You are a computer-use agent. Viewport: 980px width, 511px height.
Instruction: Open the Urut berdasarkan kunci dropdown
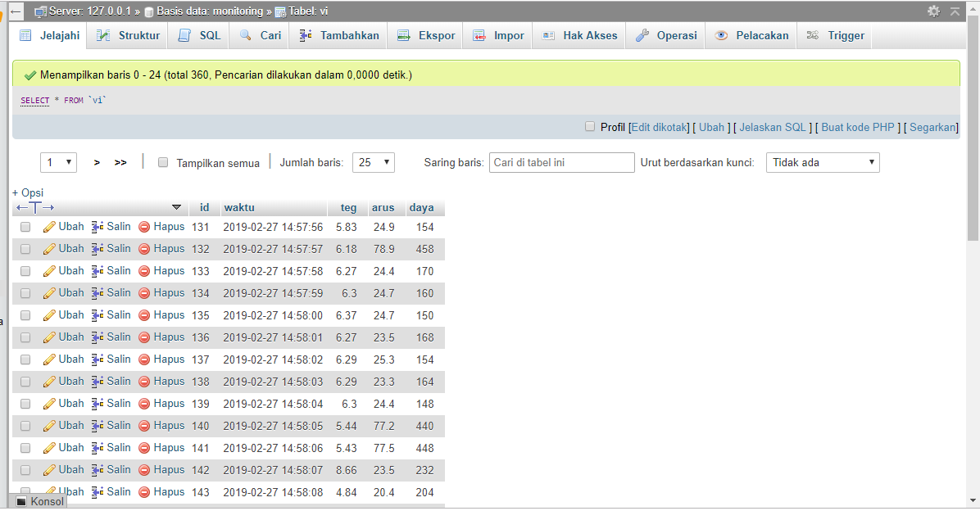click(x=823, y=162)
